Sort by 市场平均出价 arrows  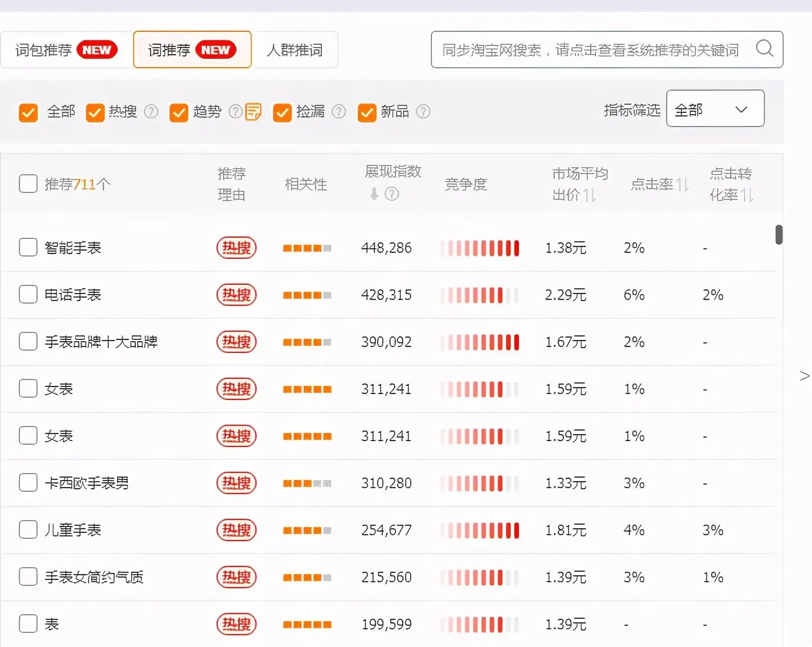click(590, 195)
